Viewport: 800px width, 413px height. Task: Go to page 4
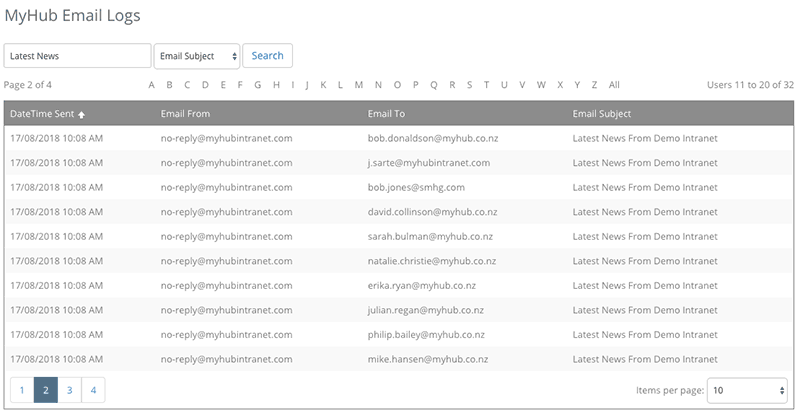coord(93,390)
